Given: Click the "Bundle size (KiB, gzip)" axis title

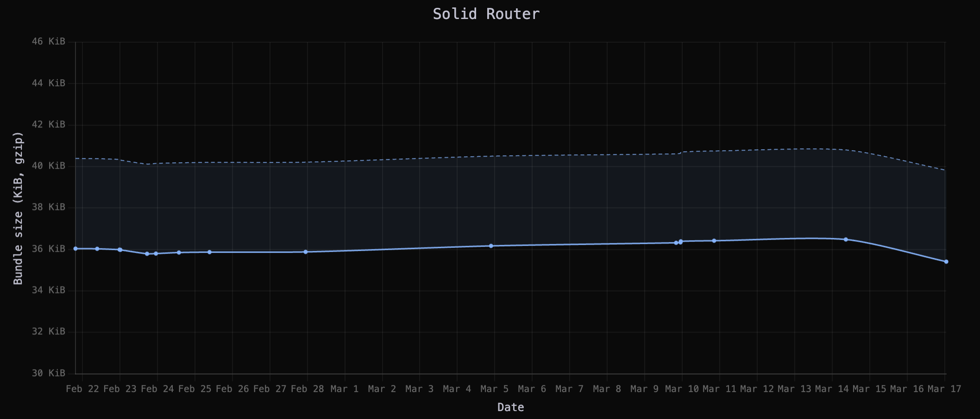Looking at the screenshot, I should click(18, 208).
